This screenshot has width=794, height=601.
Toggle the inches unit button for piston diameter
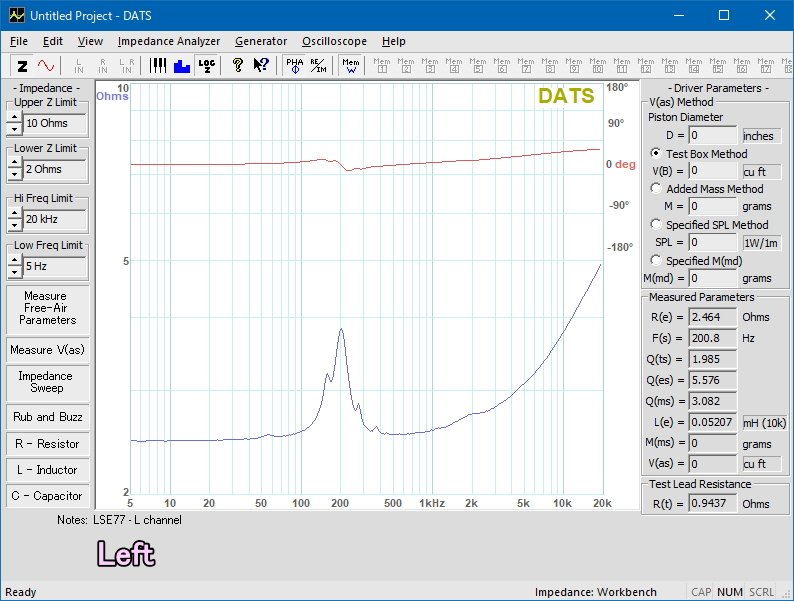[761, 136]
